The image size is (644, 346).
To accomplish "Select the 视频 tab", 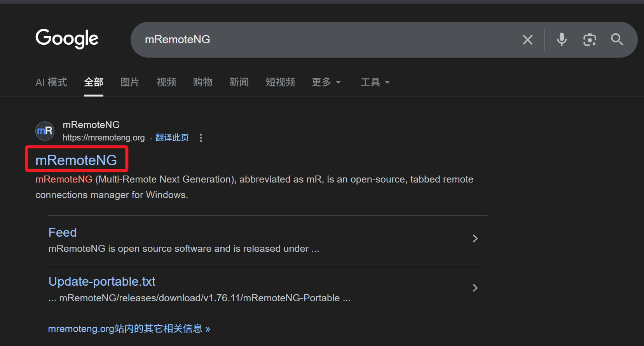I will [166, 82].
